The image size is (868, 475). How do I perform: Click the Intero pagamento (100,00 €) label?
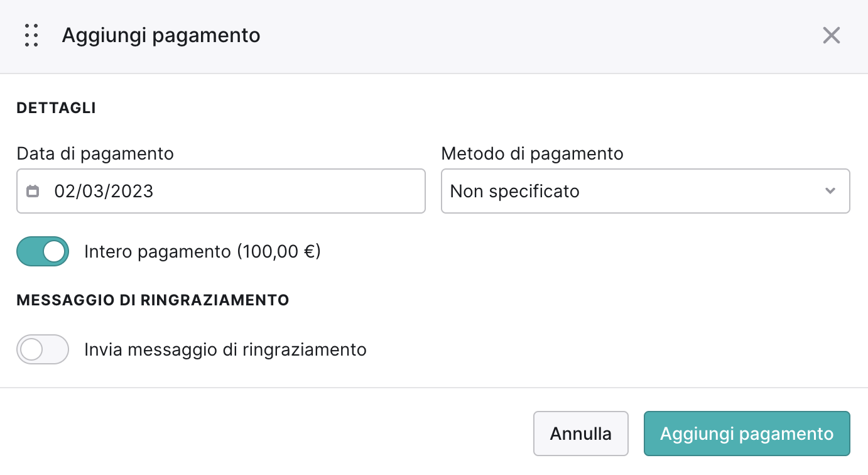pyautogui.click(x=202, y=252)
